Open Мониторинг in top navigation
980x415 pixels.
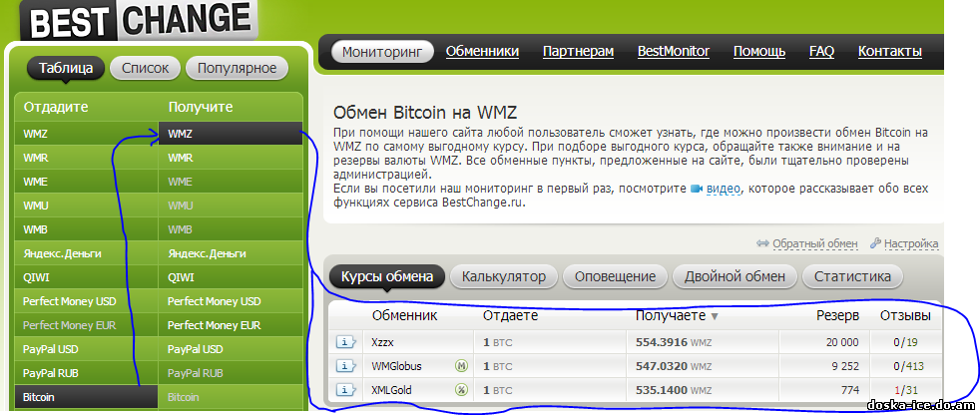(x=382, y=51)
